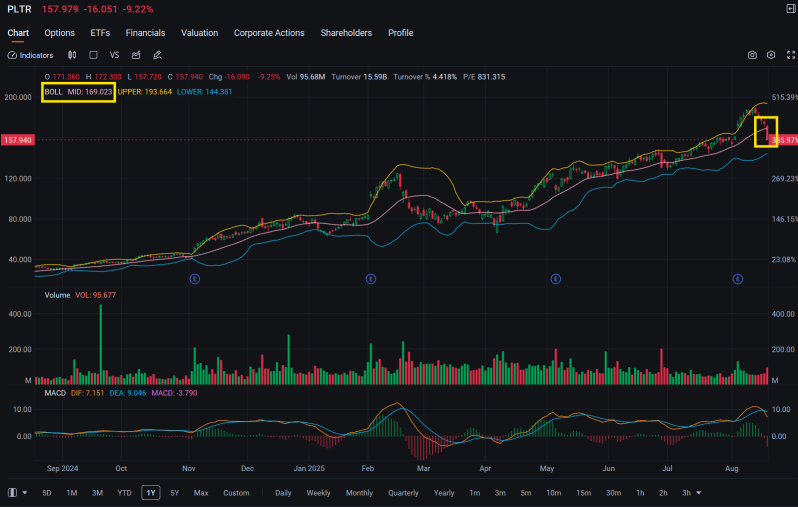
Task: Toggle the panel layout icon at bottom left
Action: coord(12,493)
